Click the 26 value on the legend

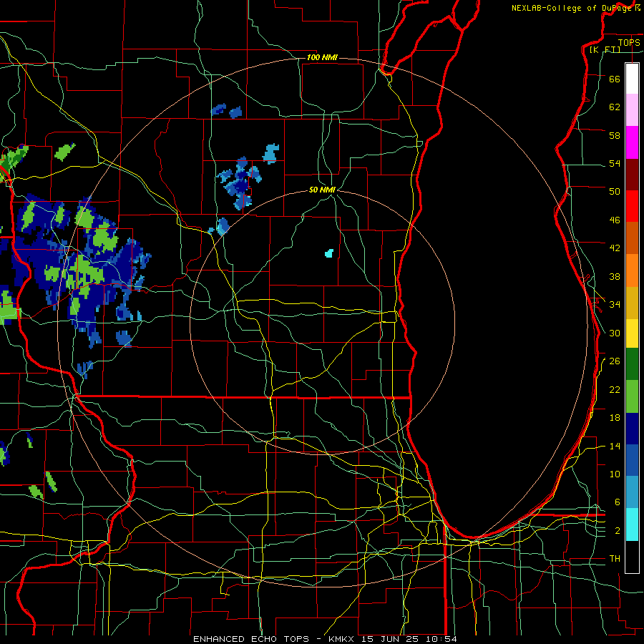click(615, 361)
